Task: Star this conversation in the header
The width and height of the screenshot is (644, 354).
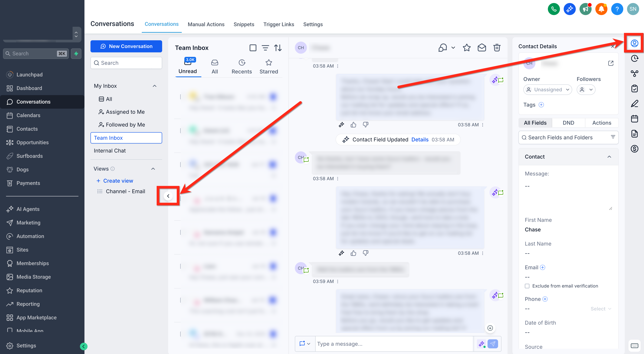Action: pos(466,47)
